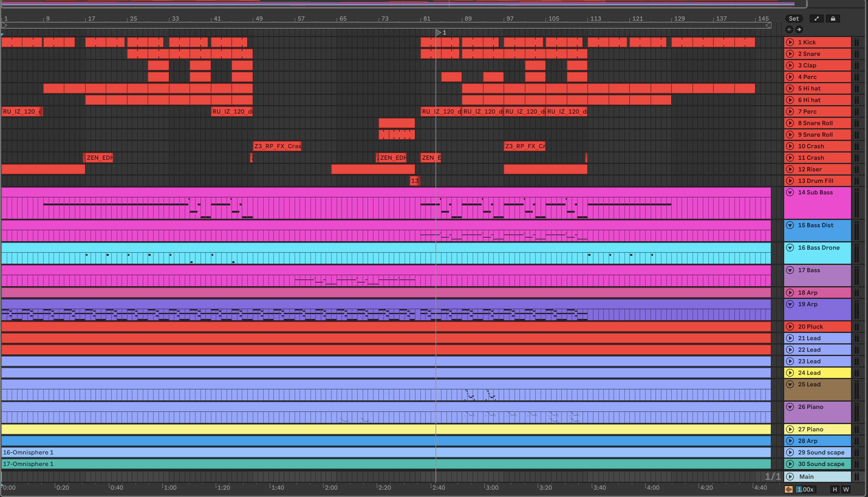This screenshot has width=868, height=497.
Task: Select the Z3_RP_FX_Cras crash clip
Action: [x=277, y=146]
